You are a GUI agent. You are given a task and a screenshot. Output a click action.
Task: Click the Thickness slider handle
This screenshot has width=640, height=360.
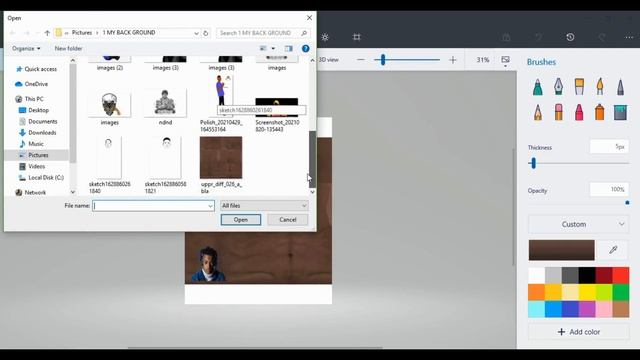(533, 163)
